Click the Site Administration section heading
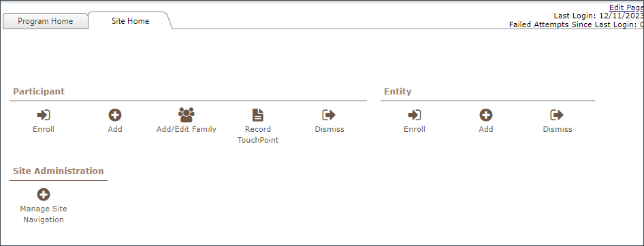The image size is (644, 246). [x=59, y=171]
